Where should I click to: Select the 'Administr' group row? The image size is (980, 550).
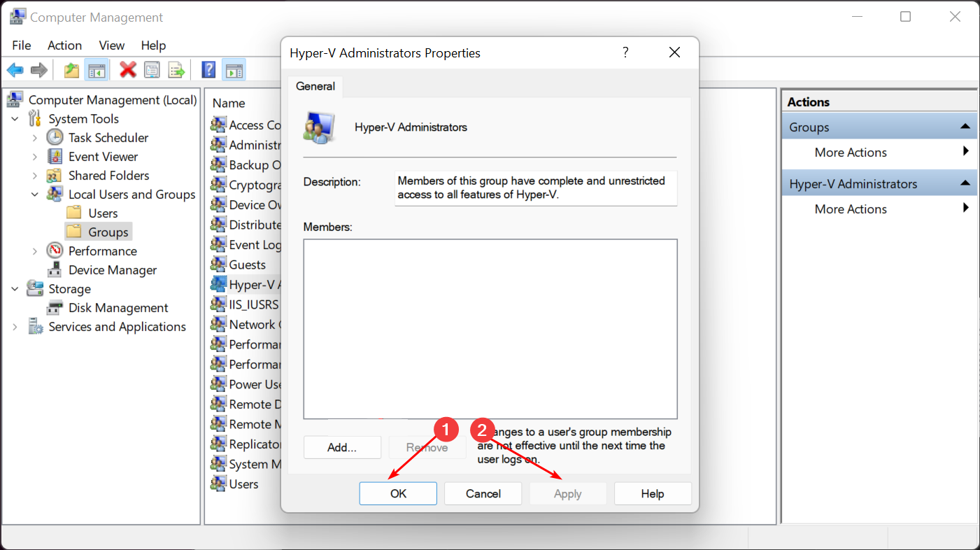246,145
